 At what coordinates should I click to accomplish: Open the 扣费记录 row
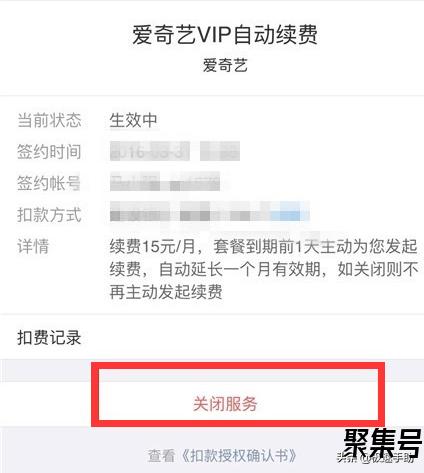pos(212,337)
